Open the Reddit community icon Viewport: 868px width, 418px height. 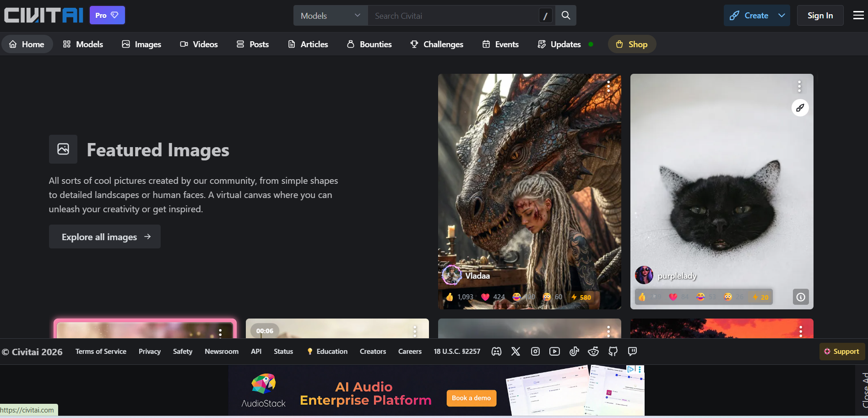click(593, 352)
